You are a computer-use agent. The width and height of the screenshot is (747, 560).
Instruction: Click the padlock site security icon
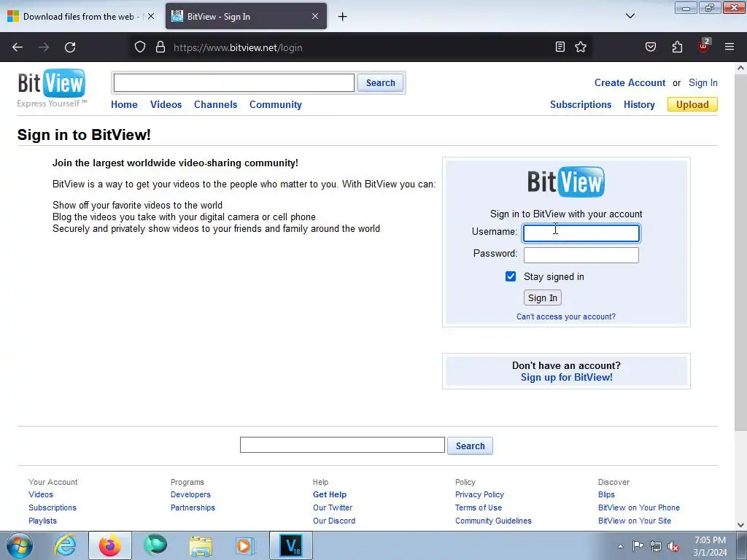coord(160,47)
